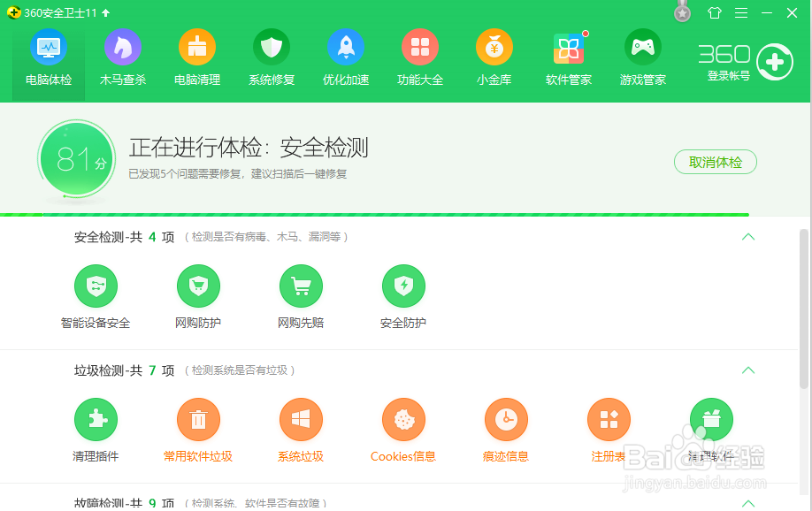This screenshot has height=511, width=812.
Task: Click 已发现5个问题需要修复 message text
Action: coord(238,174)
